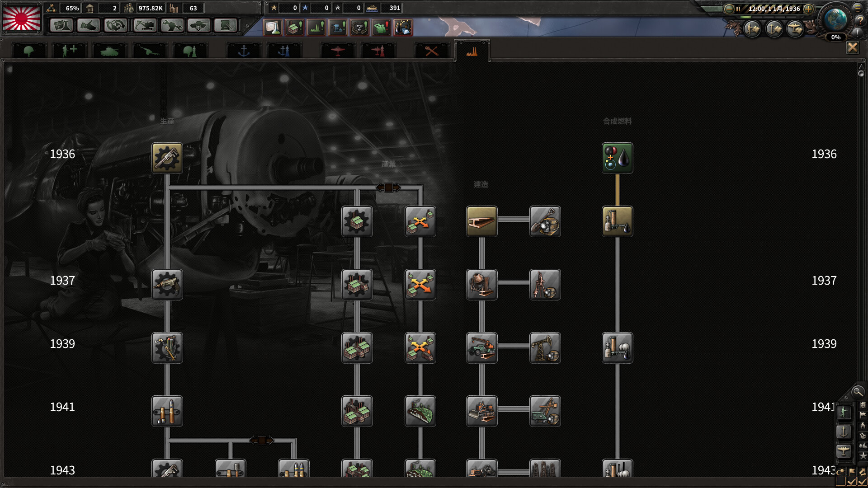Click the oil barrel fuel alert icon

[x=403, y=28]
